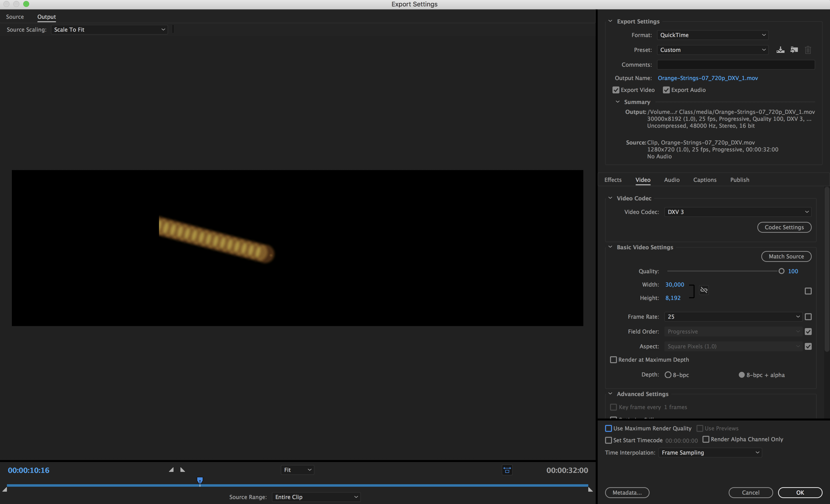Click the Set Out Point marker icon
The height and width of the screenshot is (504, 830).
coord(183,470)
